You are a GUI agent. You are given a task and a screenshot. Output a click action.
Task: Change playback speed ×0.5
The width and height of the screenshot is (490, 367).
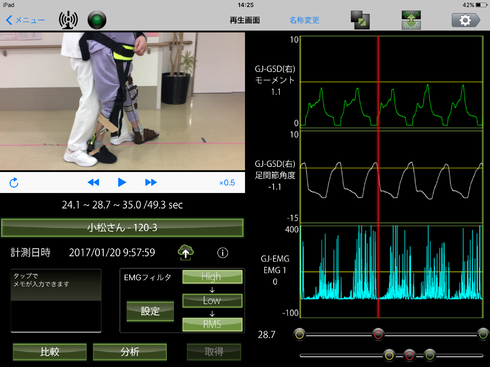(227, 183)
